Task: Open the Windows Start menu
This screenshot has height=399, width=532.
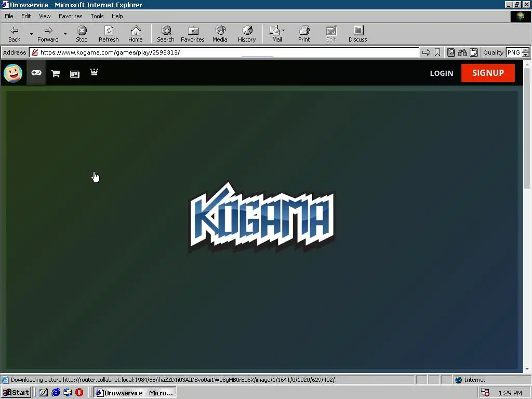Action: (x=16, y=393)
